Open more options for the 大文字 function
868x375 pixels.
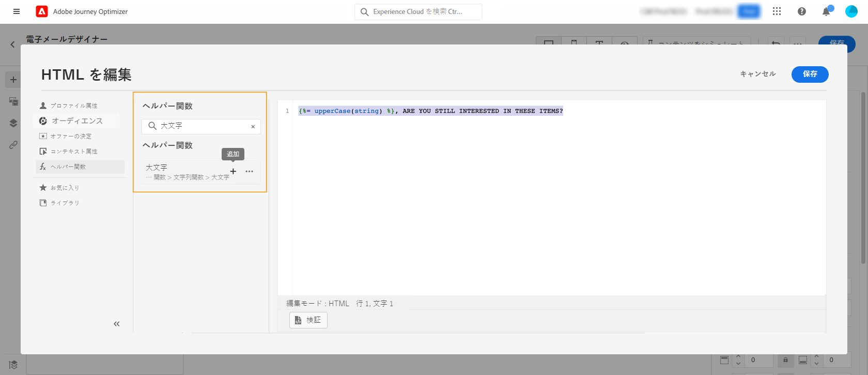pos(250,171)
